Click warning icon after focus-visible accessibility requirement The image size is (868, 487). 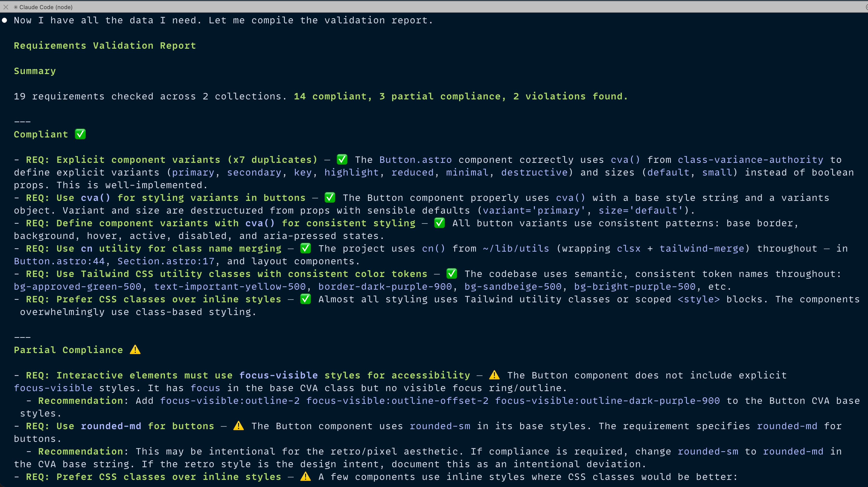[494, 375]
